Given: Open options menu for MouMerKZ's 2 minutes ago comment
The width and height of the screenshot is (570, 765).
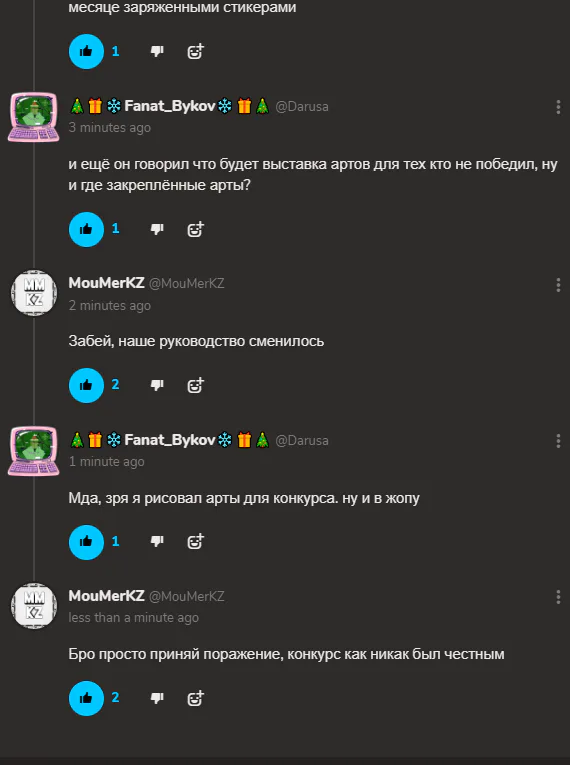Looking at the screenshot, I should point(558,285).
